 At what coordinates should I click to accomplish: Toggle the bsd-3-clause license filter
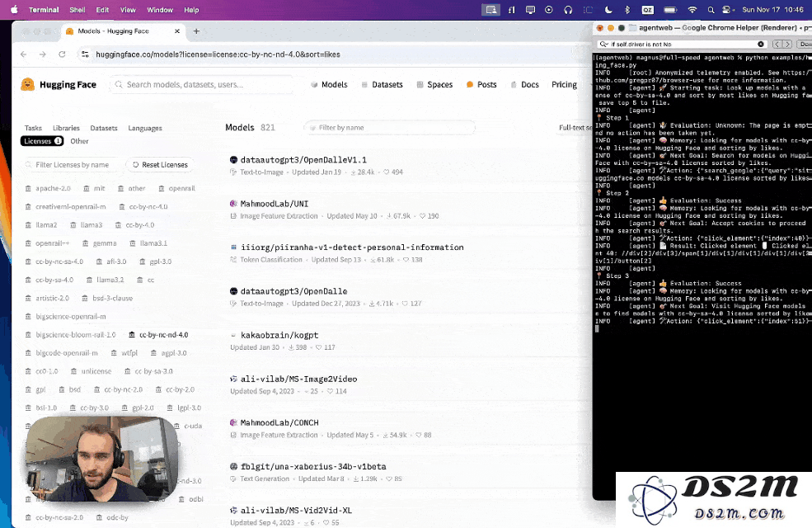point(107,298)
